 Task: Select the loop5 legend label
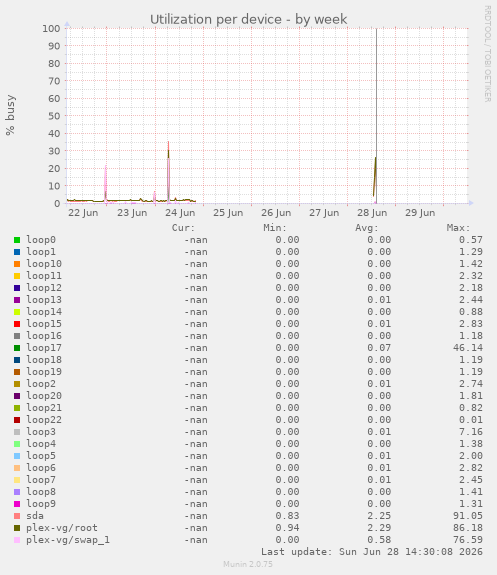pyautogui.click(x=41, y=456)
